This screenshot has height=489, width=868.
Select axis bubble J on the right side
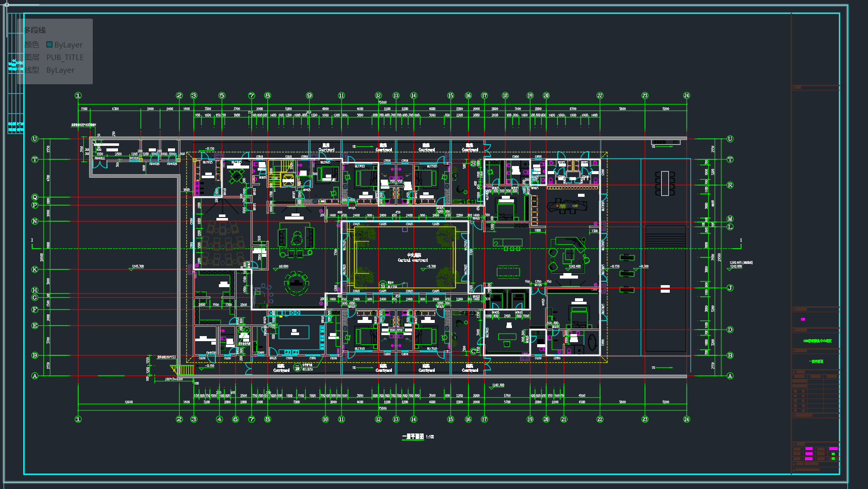730,288
